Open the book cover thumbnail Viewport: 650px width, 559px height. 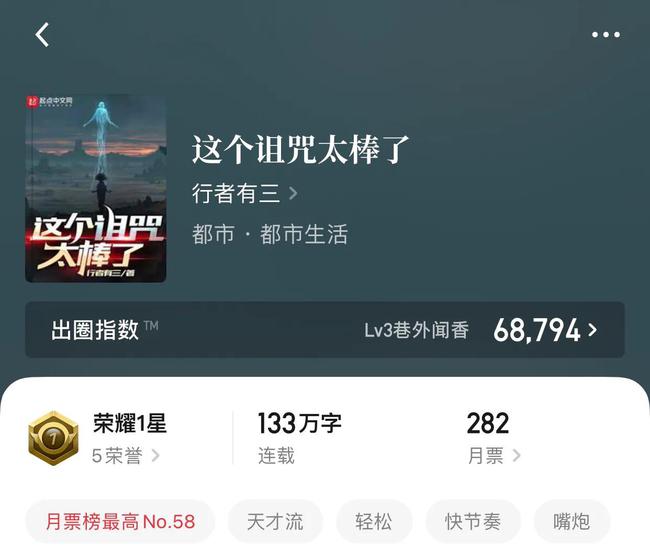[x=95, y=189]
